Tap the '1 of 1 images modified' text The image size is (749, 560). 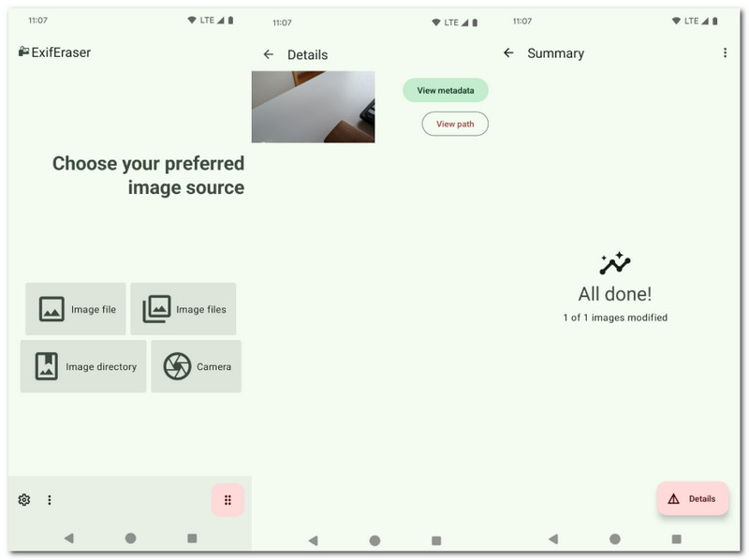[615, 317]
